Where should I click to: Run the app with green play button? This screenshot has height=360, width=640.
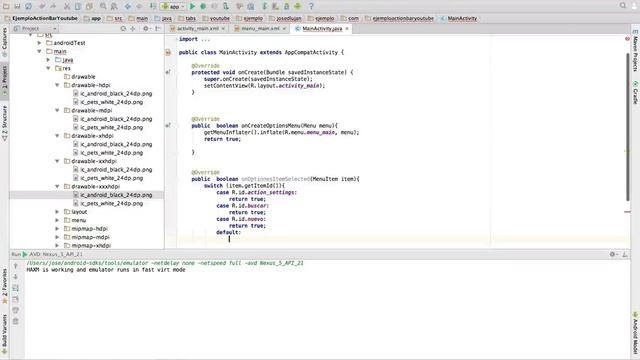tap(192, 6)
